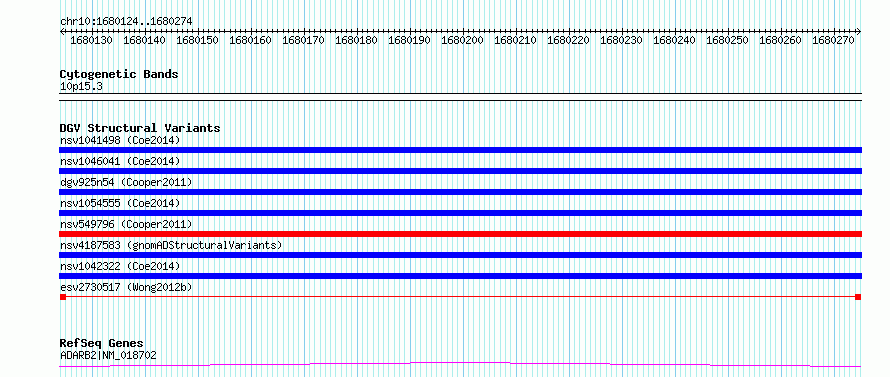This screenshot has height=377, width=890.
Task: Click nsv4187583 (gnomADStructuralVariants) label
Action: pyautogui.click(x=171, y=245)
